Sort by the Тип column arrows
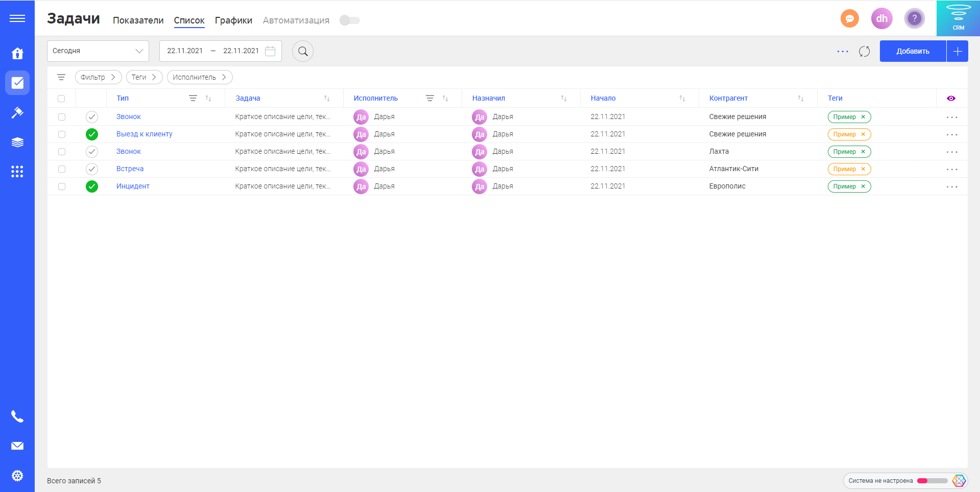The height and width of the screenshot is (492, 980). point(208,98)
